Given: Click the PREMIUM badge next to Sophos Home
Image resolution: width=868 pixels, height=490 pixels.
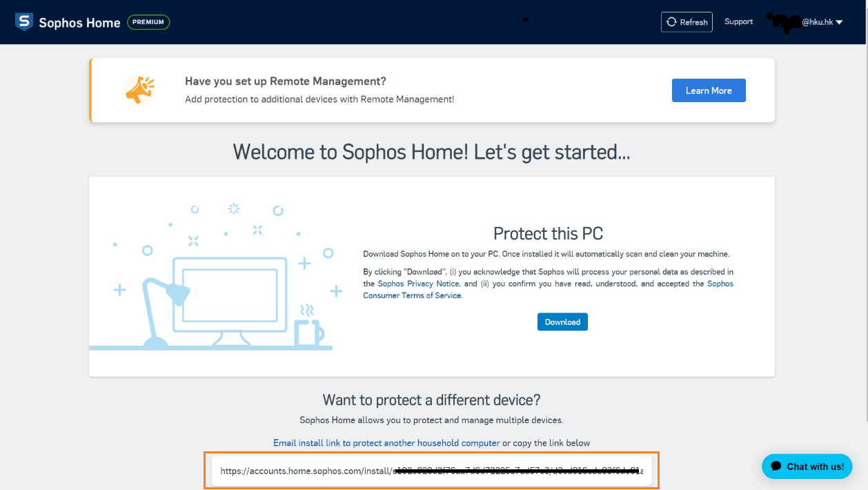Looking at the screenshot, I should pyautogui.click(x=148, y=21).
